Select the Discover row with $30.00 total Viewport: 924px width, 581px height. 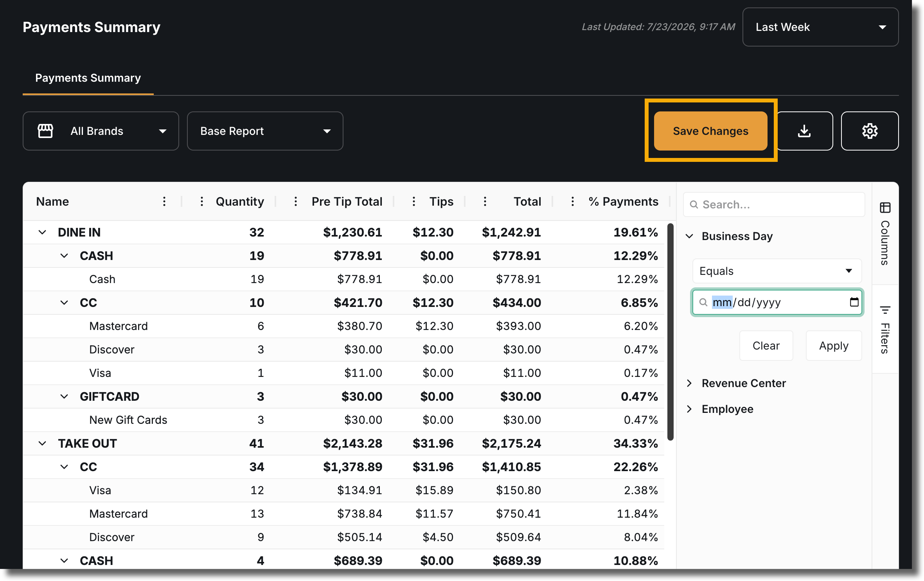point(343,350)
